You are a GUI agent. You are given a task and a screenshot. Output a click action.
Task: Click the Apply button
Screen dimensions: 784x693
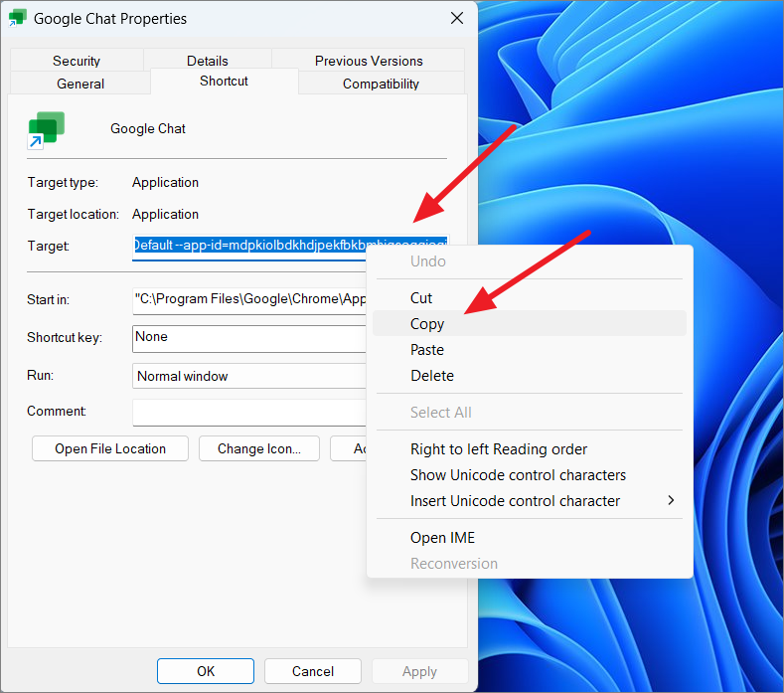point(419,670)
